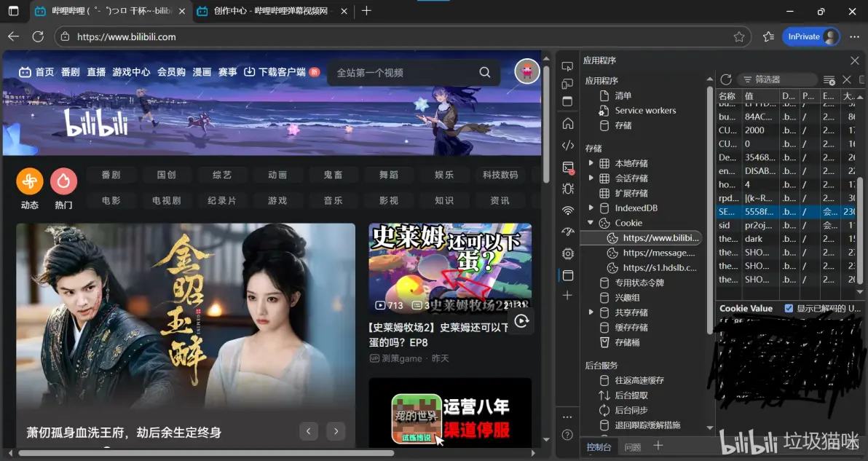
Task: Open 动态 circular orange icon
Action: tap(30, 181)
